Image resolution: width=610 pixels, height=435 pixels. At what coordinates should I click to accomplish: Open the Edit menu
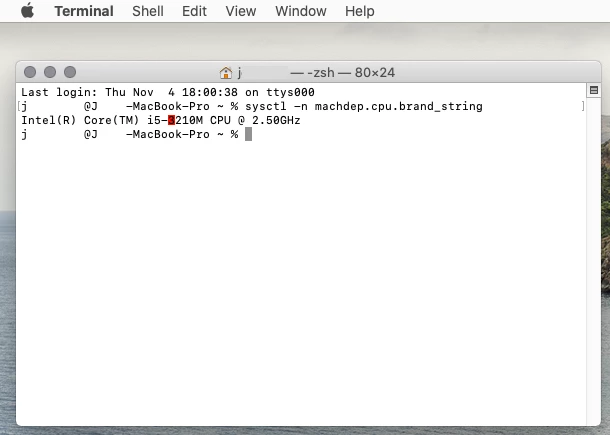click(194, 11)
